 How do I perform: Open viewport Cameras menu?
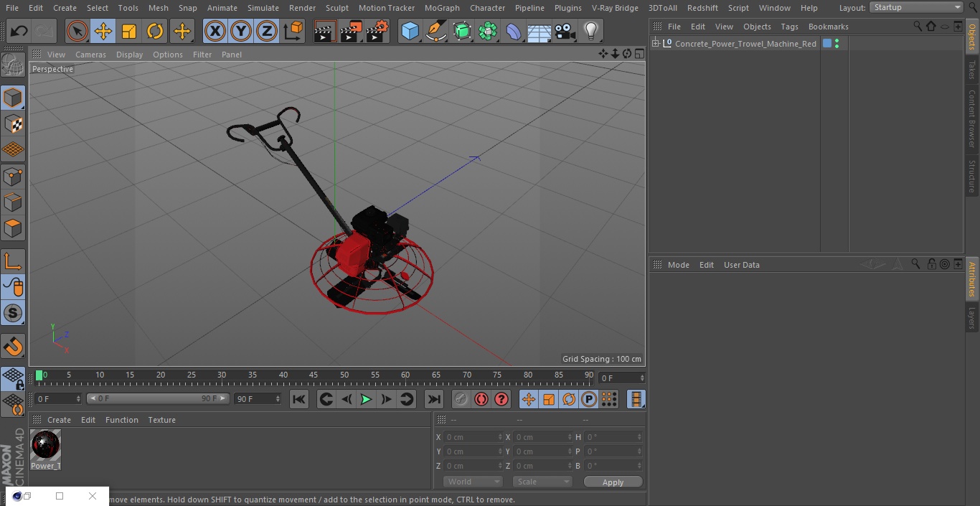pyautogui.click(x=90, y=55)
